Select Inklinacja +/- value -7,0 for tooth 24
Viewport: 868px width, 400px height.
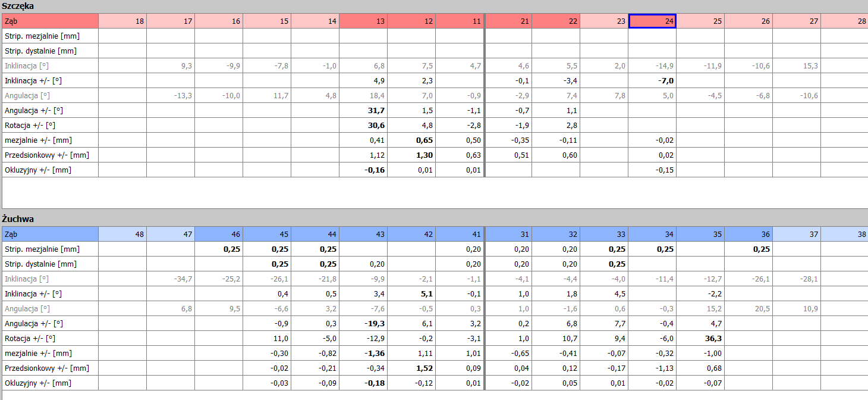coord(652,81)
